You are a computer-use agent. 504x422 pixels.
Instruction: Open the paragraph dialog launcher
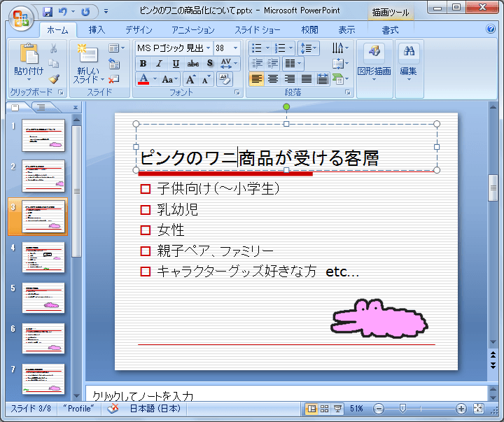coord(348,92)
